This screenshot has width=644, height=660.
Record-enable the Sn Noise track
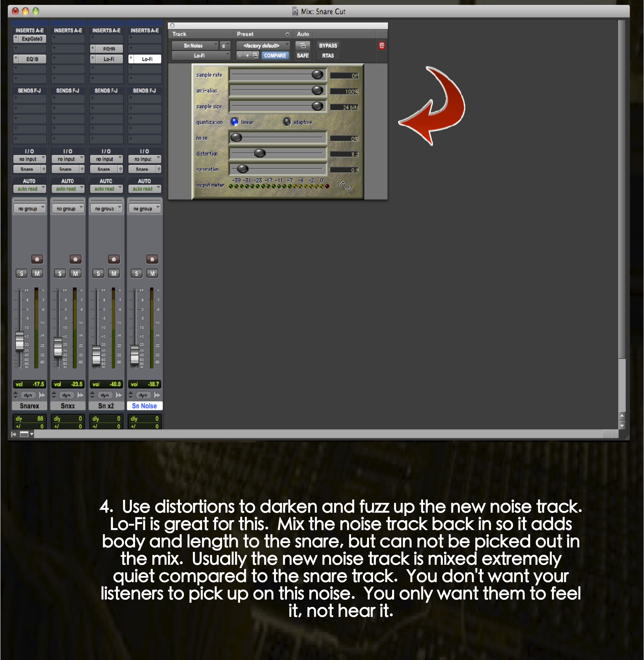(152, 259)
